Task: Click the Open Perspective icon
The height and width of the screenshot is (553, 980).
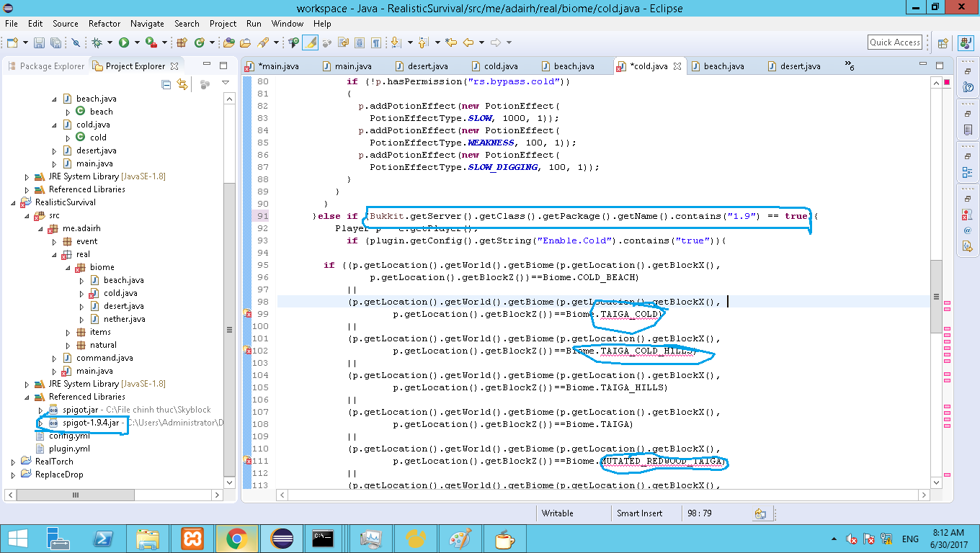Action: pyautogui.click(x=943, y=43)
